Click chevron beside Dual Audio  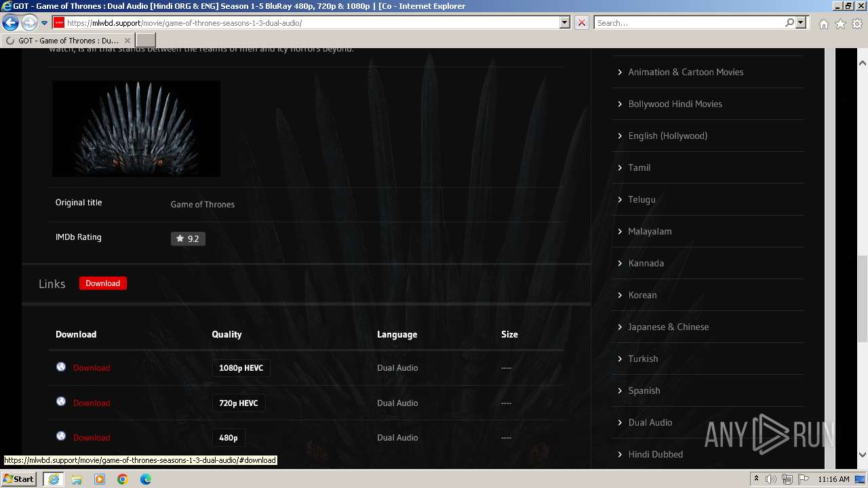click(620, 422)
